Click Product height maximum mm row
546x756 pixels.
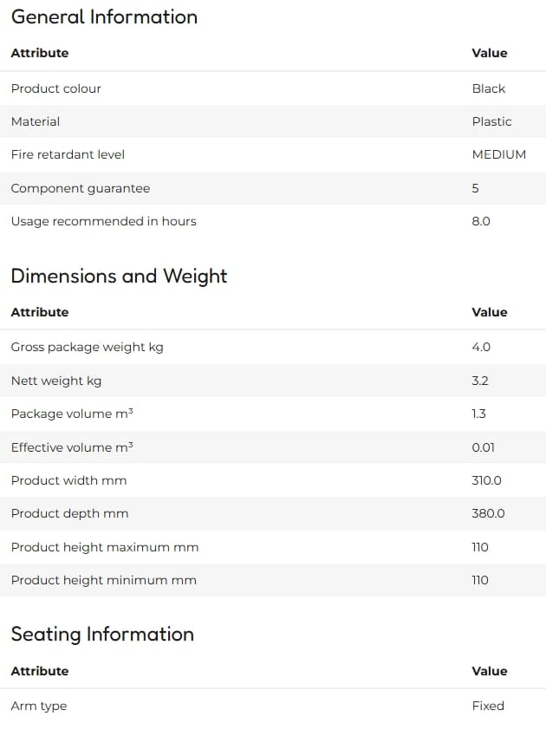tap(273, 547)
